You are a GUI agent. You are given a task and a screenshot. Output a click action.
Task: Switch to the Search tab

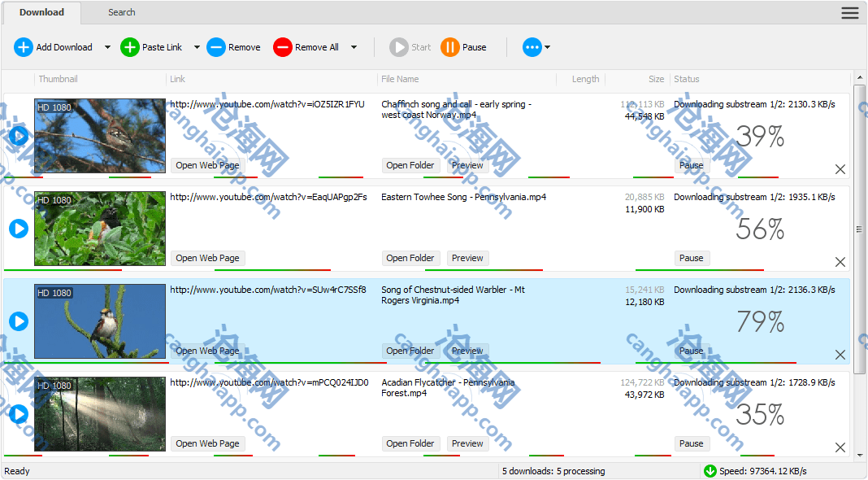click(x=122, y=12)
